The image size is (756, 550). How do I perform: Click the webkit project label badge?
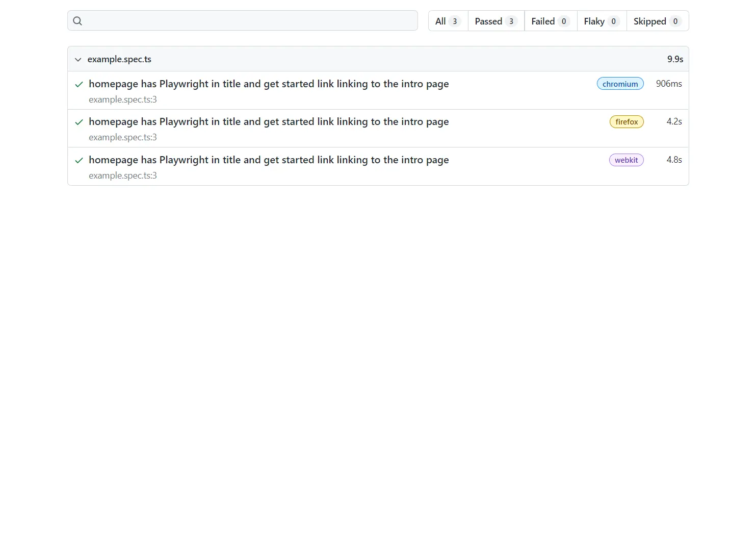(x=626, y=160)
